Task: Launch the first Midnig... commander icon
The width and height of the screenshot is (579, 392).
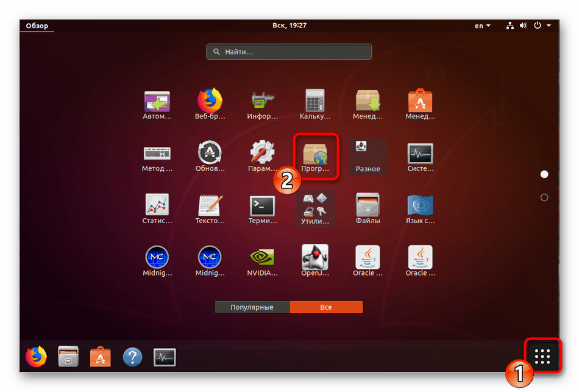Action: (157, 262)
